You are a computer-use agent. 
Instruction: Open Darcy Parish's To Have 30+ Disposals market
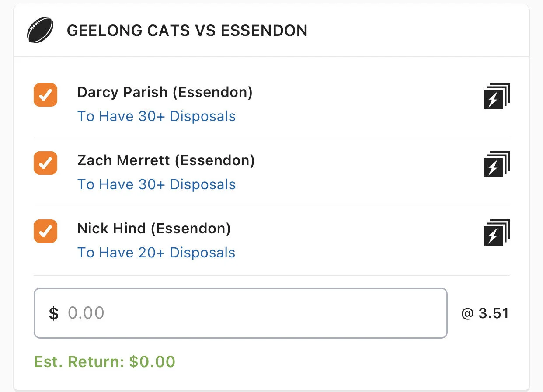tap(157, 116)
